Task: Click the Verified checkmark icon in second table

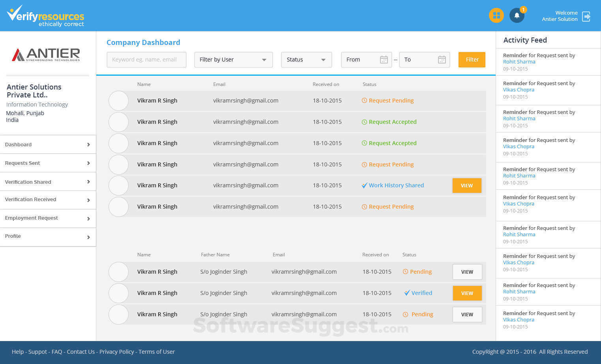Action: coord(407,293)
